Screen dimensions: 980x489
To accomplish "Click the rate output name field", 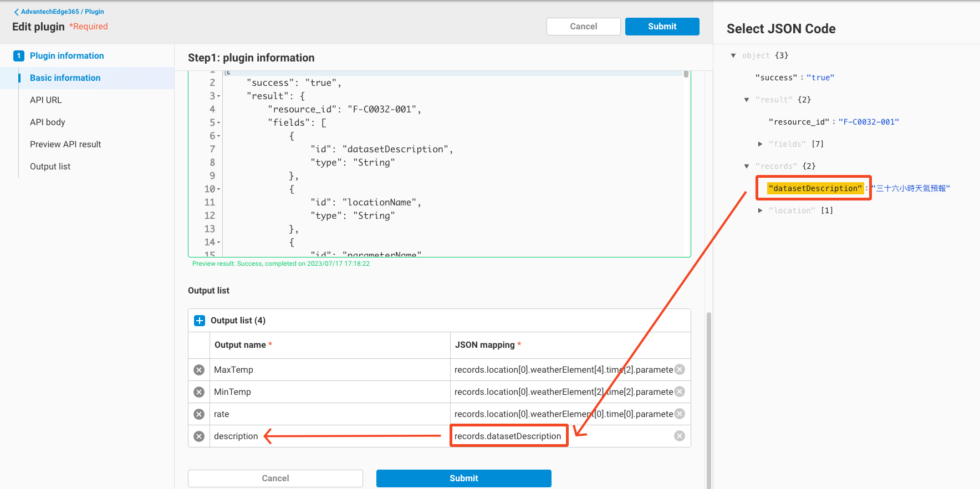I will coord(330,414).
